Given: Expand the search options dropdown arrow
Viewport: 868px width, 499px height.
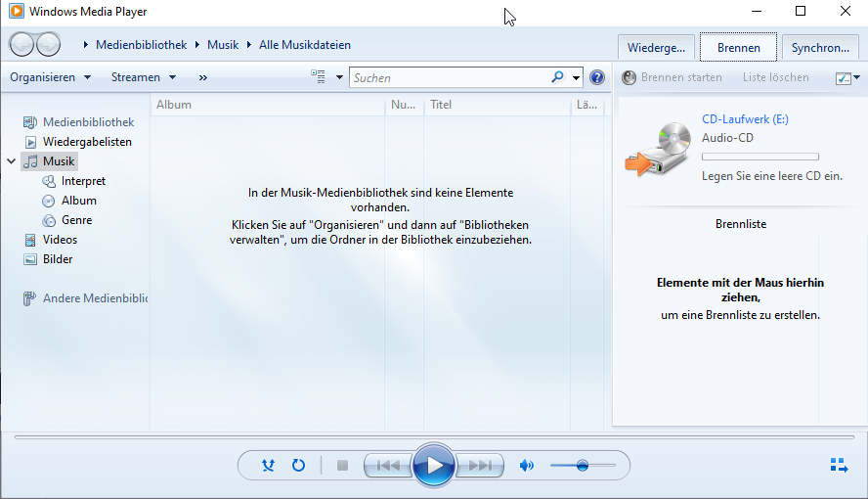Looking at the screenshot, I should [x=577, y=77].
